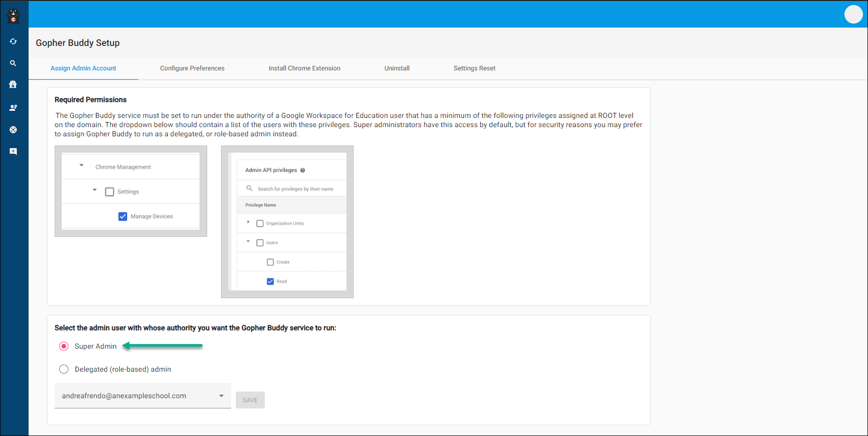868x436 pixels.
Task: Switch to Assign Admin Account tab
Action: click(x=83, y=68)
